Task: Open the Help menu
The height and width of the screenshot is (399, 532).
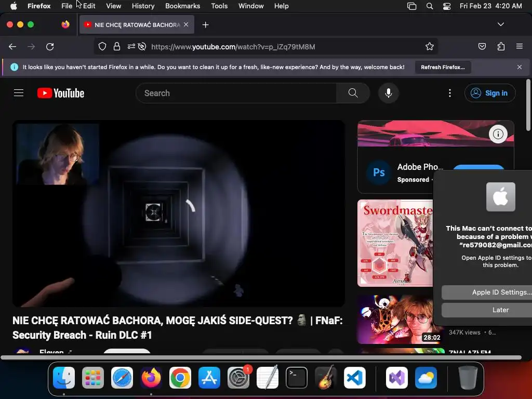Action: pyautogui.click(x=281, y=6)
